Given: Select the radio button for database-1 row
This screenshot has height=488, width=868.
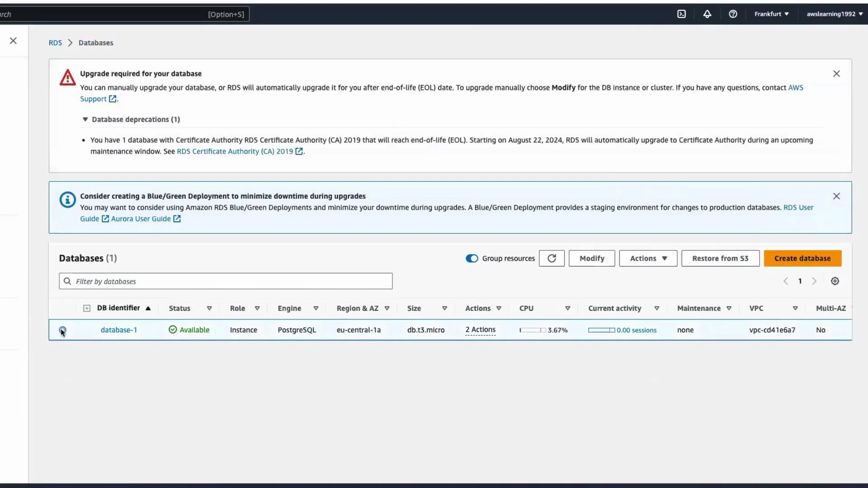Looking at the screenshot, I should pyautogui.click(x=63, y=330).
